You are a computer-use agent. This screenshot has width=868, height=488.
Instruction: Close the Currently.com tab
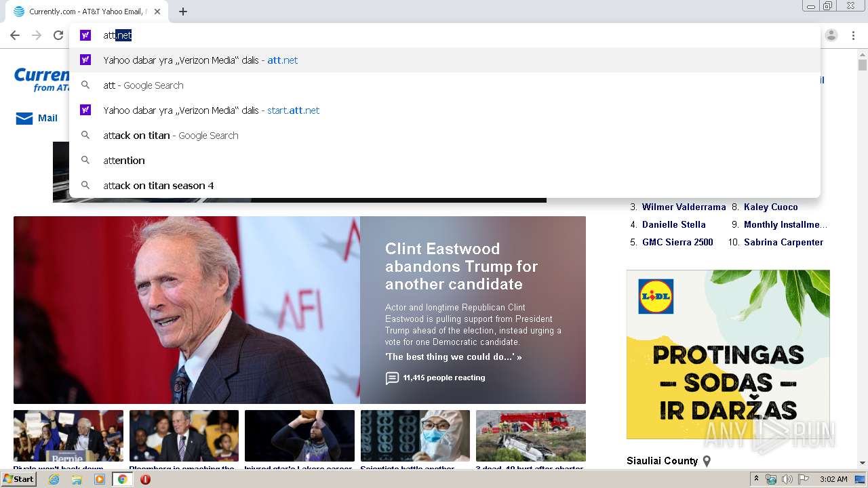pyautogui.click(x=157, y=12)
